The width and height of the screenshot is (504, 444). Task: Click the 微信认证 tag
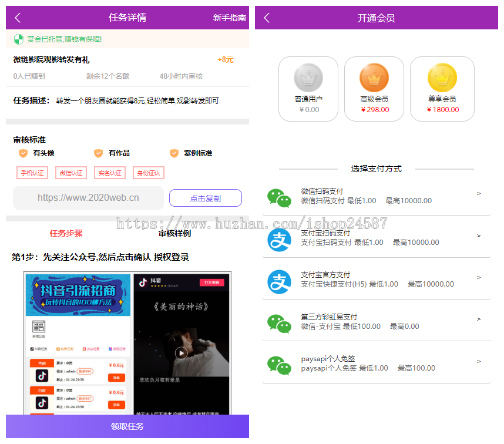[x=71, y=173]
